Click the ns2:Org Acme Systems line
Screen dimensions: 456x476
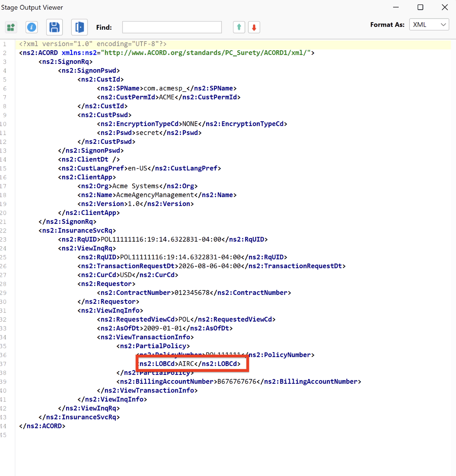coord(138,186)
